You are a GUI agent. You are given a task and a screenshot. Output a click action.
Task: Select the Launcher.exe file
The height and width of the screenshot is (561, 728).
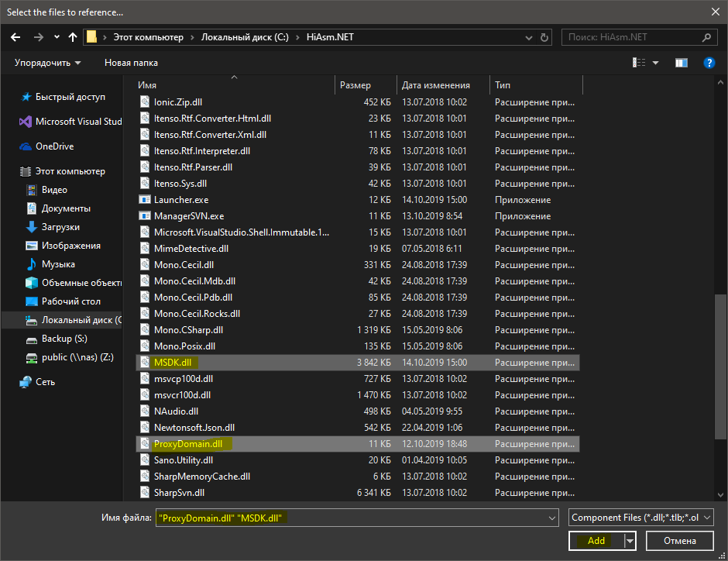click(180, 199)
